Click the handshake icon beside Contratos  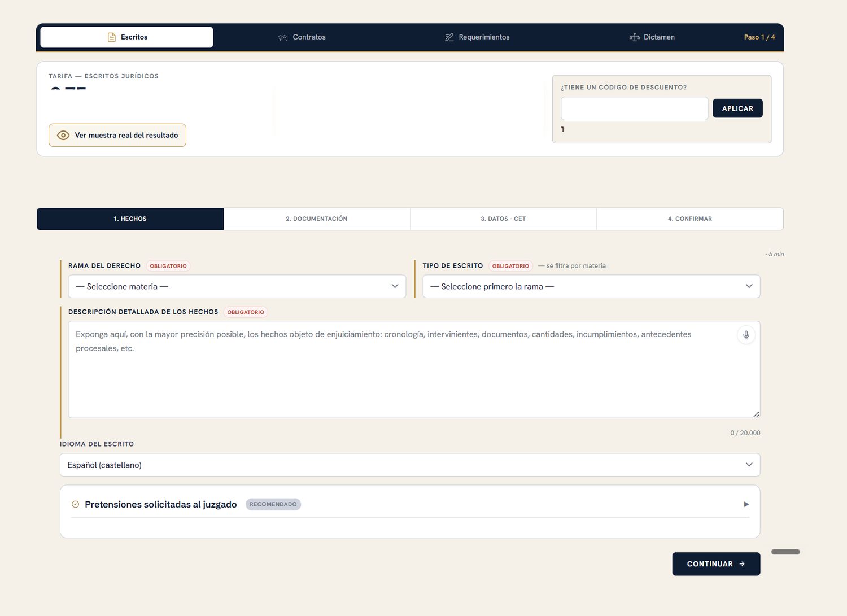283,37
